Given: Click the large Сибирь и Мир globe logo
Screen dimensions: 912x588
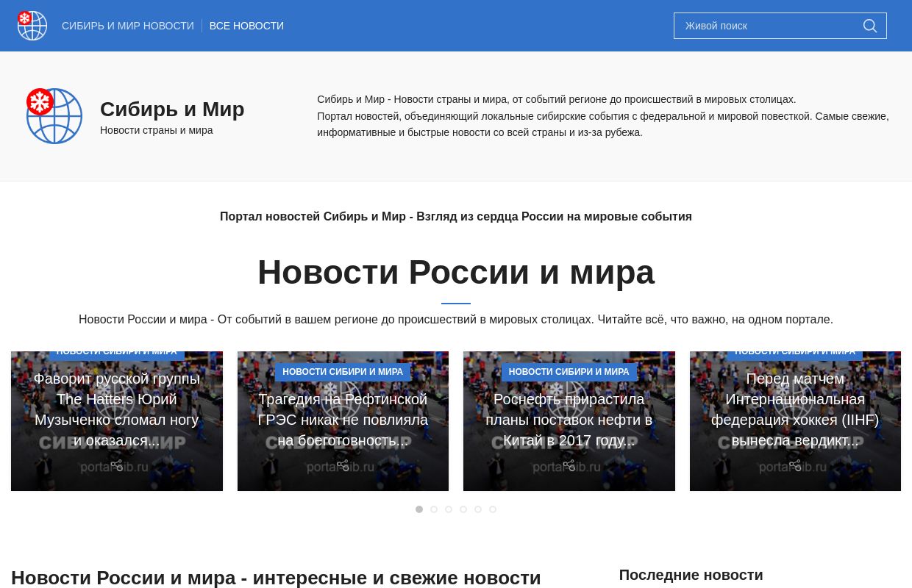Looking at the screenshot, I should 54,116.
